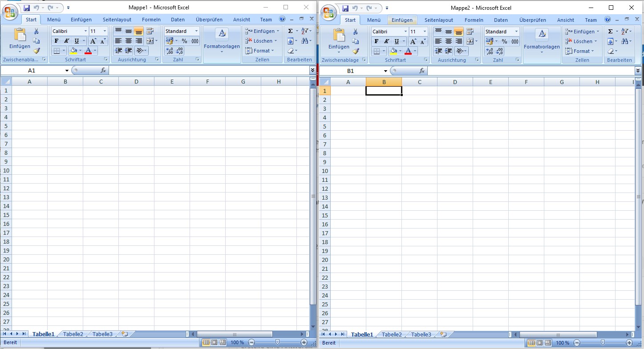Viewport: 644px width, 349px height.
Task: Switch to page layout view in Mappe1 status bar
Action: click(214, 342)
